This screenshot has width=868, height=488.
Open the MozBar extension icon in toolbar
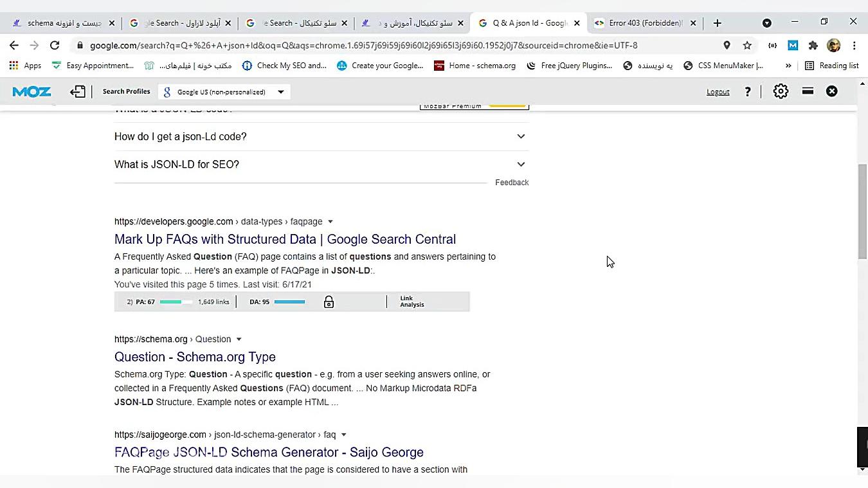pyautogui.click(x=793, y=46)
